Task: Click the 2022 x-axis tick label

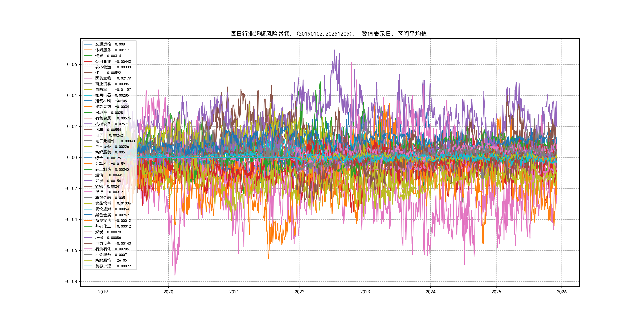Action: pyautogui.click(x=300, y=292)
